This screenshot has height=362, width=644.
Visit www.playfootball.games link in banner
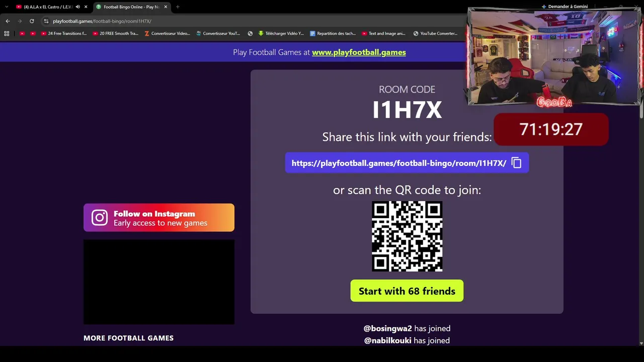point(359,52)
